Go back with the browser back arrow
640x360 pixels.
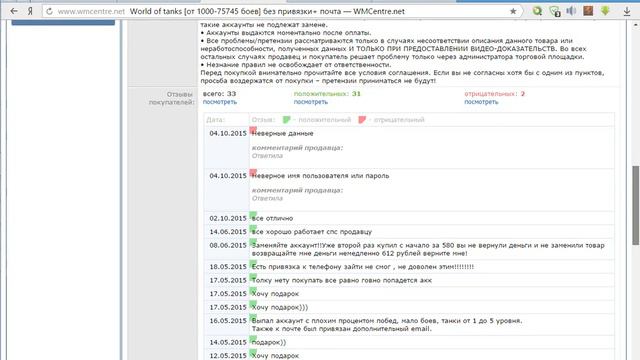tap(13, 11)
